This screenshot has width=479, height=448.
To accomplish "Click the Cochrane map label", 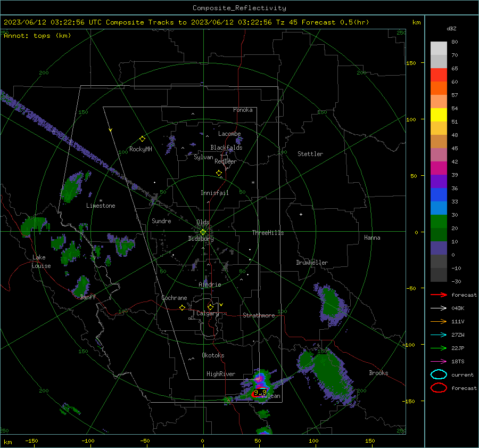I will click(x=174, y=298).
